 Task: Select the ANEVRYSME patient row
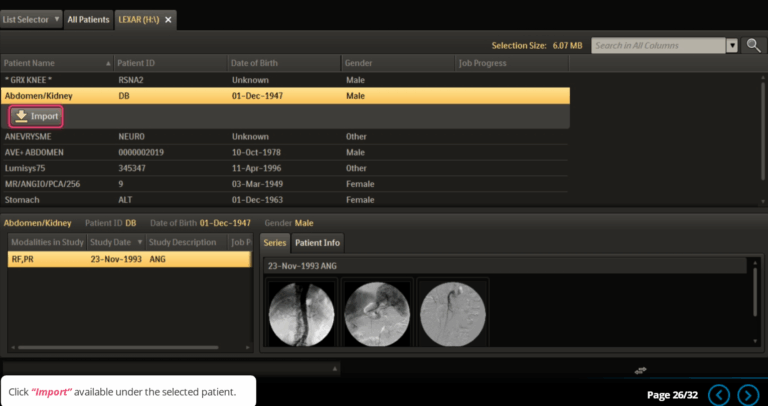pyautogui.click(x=285, y=137)
